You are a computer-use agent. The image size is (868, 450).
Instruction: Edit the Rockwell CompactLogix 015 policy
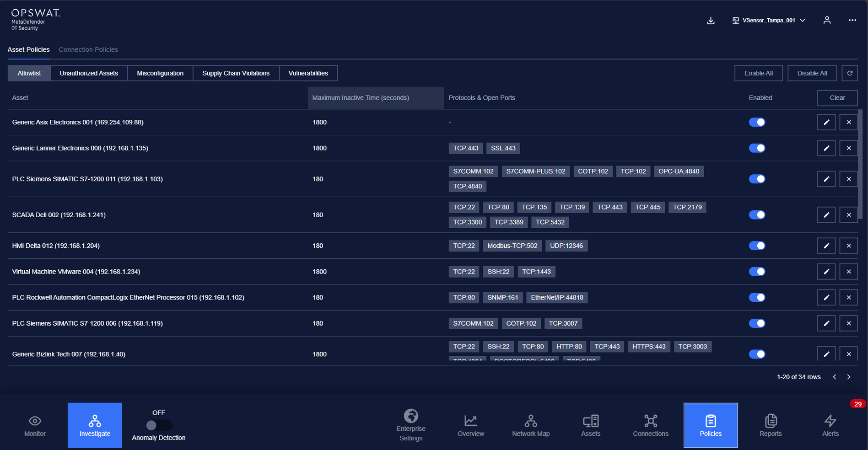point(826,297)
